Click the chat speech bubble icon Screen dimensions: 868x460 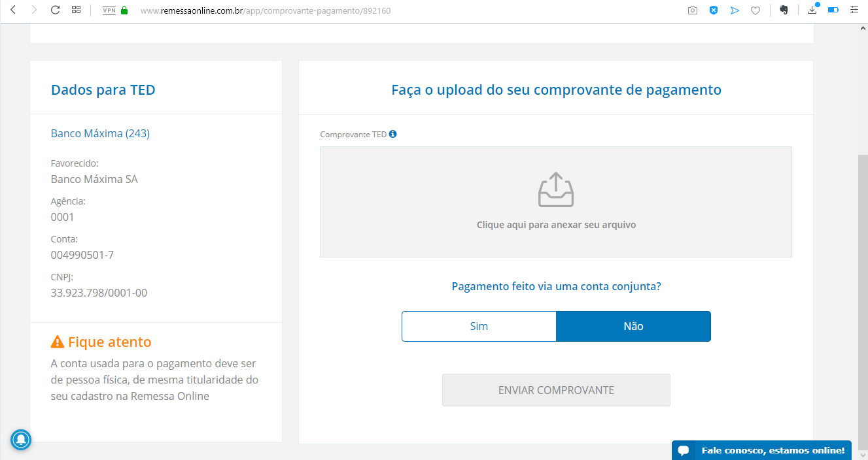tap(684, 450)
